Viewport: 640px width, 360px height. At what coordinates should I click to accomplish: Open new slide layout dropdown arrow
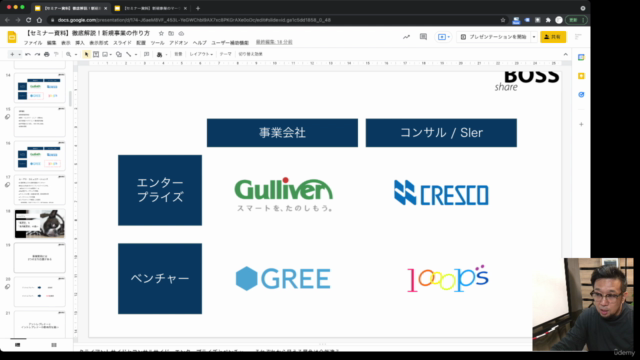[19, 54]
